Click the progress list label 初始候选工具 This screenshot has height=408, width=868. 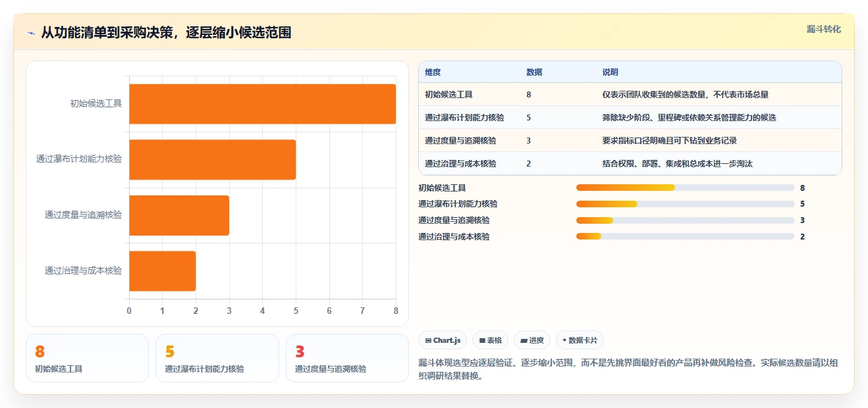coord(442,188)
